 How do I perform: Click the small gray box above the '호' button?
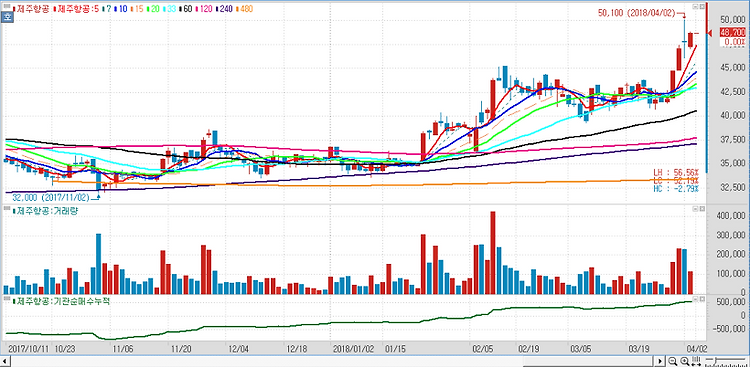pos(7,6)
